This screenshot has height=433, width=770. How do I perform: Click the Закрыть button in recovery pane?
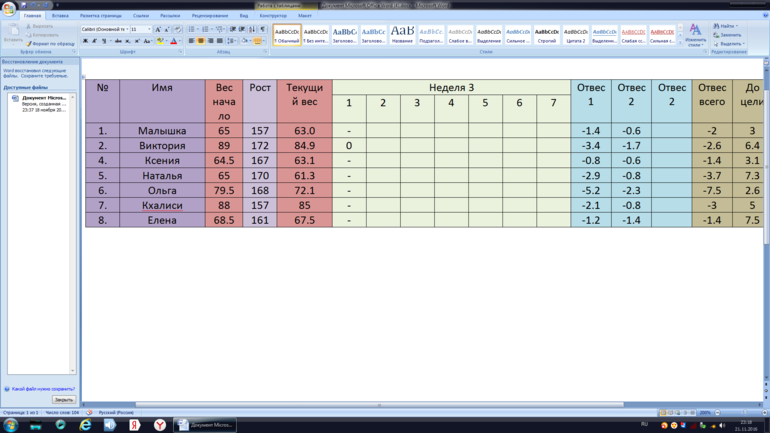point(63,399)
